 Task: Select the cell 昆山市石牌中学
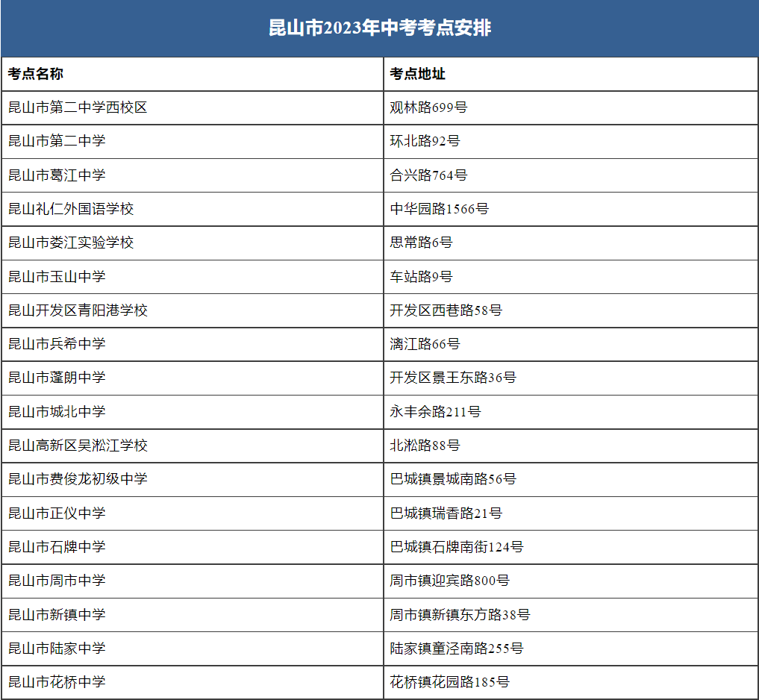[x=192, y=547]
